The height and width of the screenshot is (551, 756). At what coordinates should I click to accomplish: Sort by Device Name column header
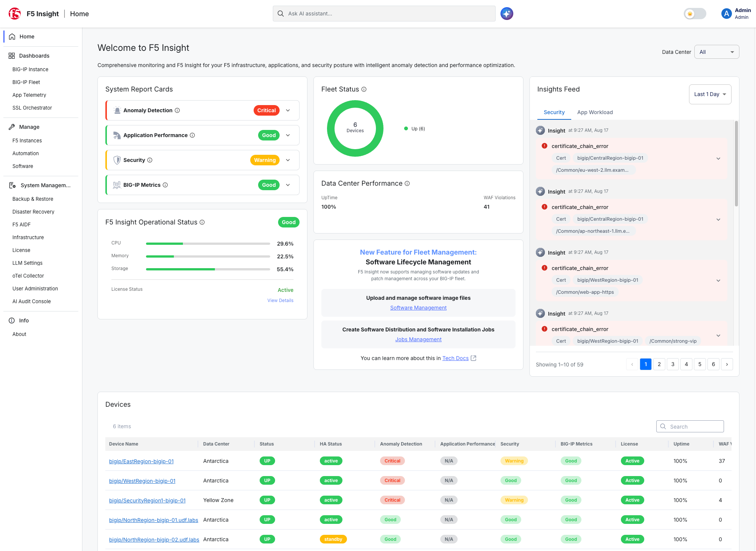tap(123, 444)
